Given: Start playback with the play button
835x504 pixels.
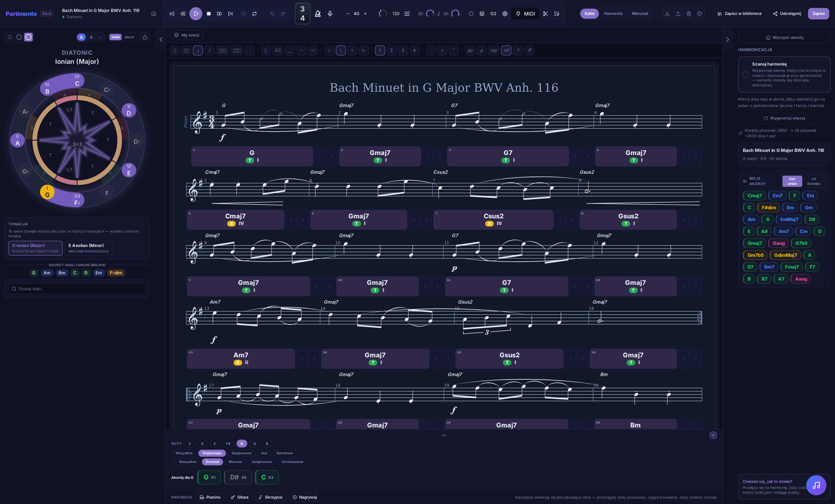Looking at the screenshot, I should 196,13.
